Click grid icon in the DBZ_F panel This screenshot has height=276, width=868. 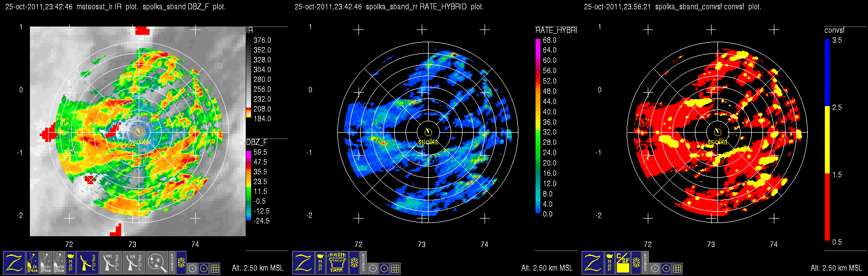pos(215,269)
